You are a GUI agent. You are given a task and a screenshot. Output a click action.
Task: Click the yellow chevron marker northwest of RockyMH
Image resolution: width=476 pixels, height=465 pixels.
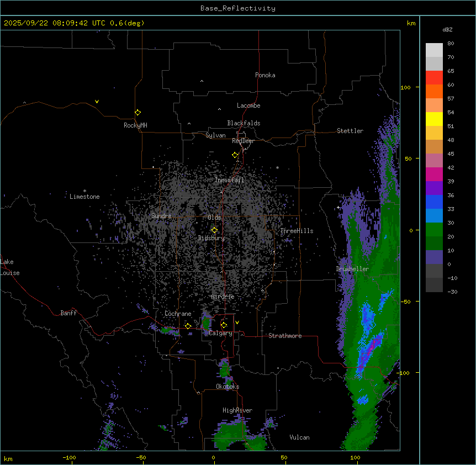click(97, 102)
